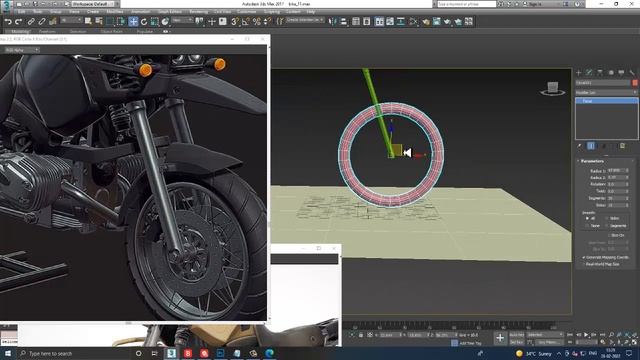The width and height of the screenshot is (640, 360).
Task: Open the reference coordinate system dropdown
Action: point(182,20)
